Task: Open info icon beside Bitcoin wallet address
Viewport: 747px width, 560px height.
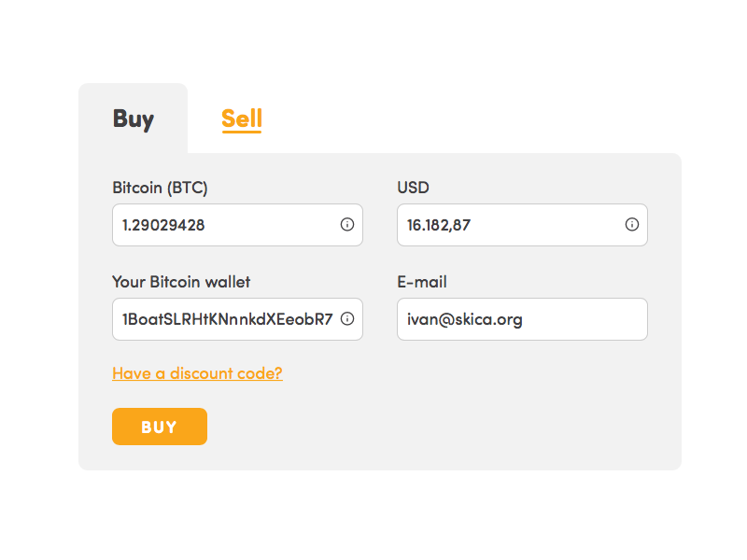Action: (347, 318)
